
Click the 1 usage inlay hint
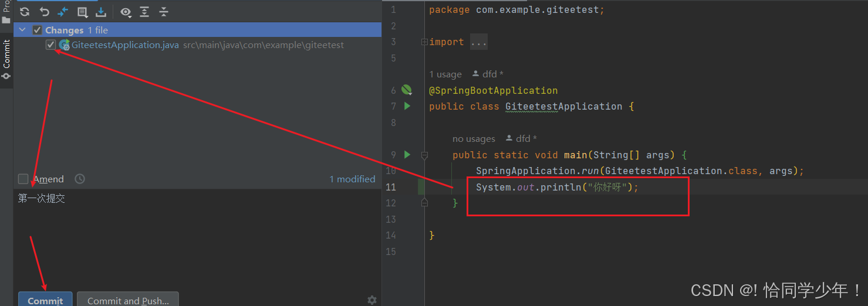445,74
